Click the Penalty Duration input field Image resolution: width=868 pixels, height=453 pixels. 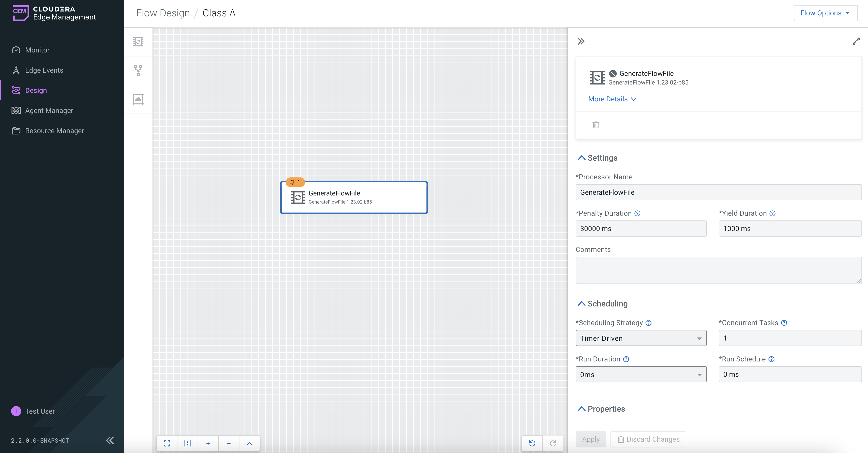[641, 229]
